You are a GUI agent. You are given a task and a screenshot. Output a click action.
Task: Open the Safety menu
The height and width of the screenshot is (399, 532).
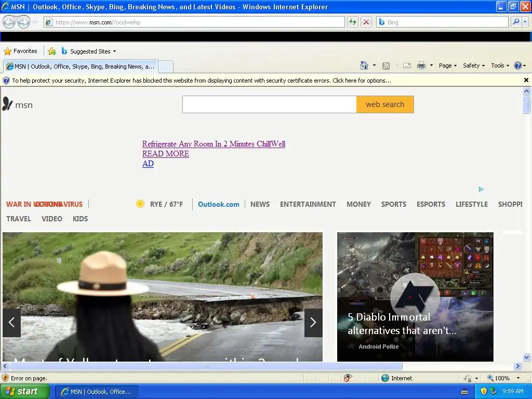coord(474,65)
